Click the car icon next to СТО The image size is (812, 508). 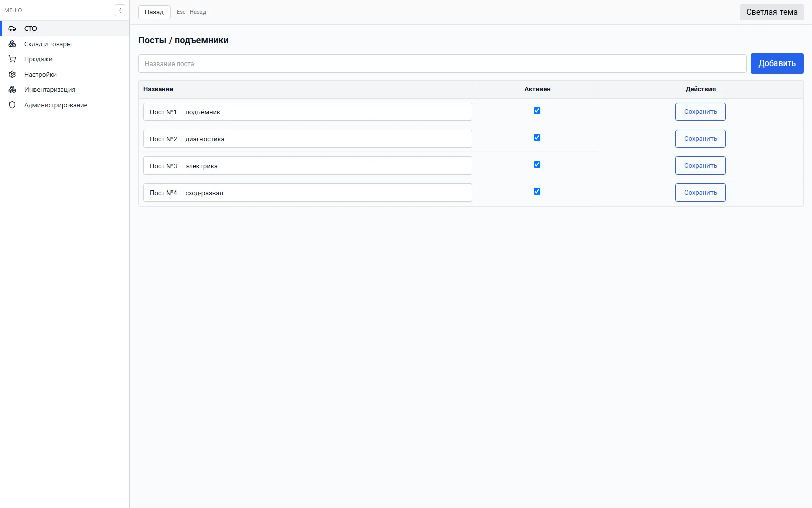coord(12,29)
